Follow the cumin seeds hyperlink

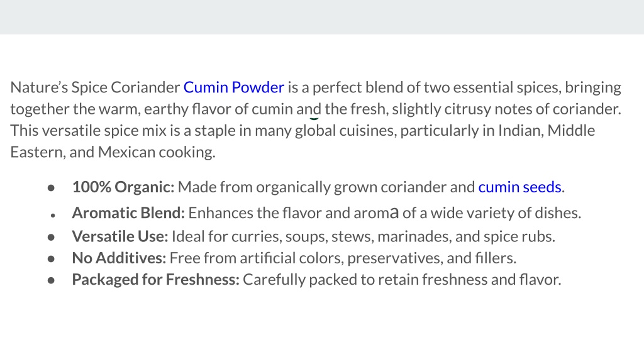point(519,187)
